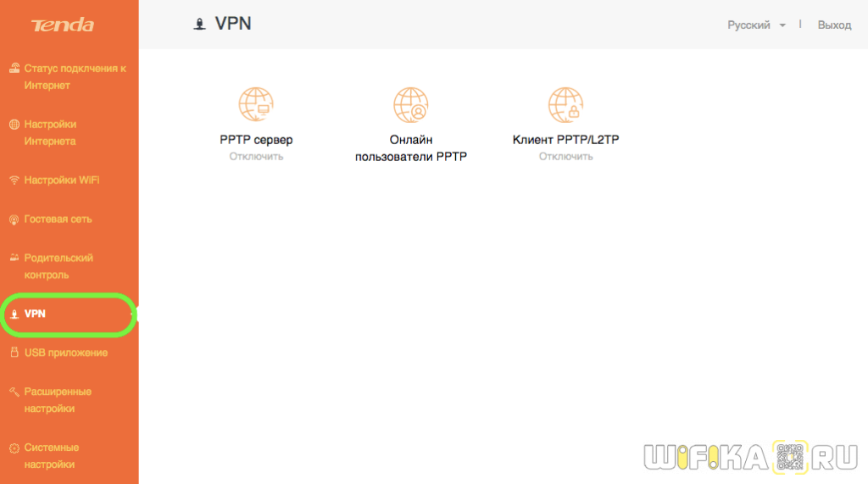Click the Internet settings globe icon
Image resolution: width=868 pixels, height=484 pixels.
14,125
